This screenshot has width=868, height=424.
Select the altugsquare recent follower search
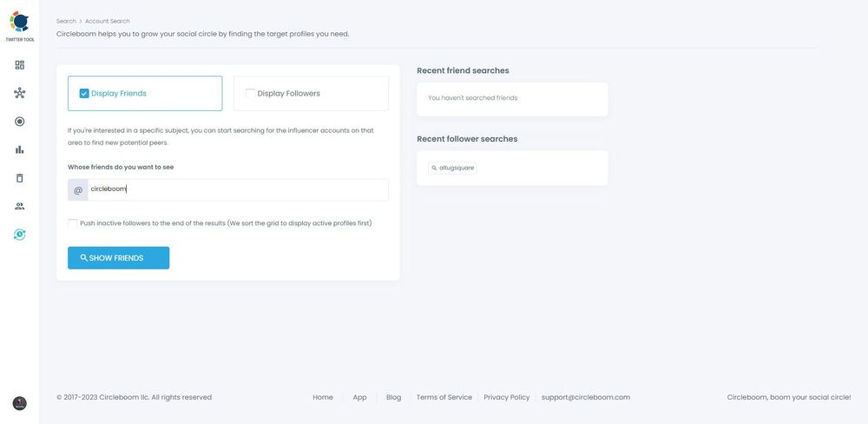[x=452, y=168]
